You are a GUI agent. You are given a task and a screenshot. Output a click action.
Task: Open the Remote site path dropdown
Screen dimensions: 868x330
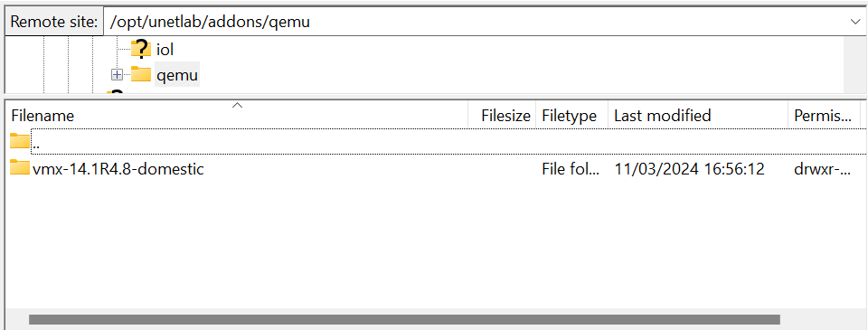[855, 22]
